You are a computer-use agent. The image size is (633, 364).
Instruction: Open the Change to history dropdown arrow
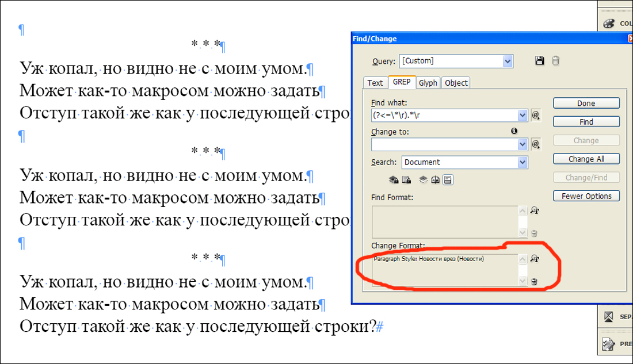click(x=523, y=144)
